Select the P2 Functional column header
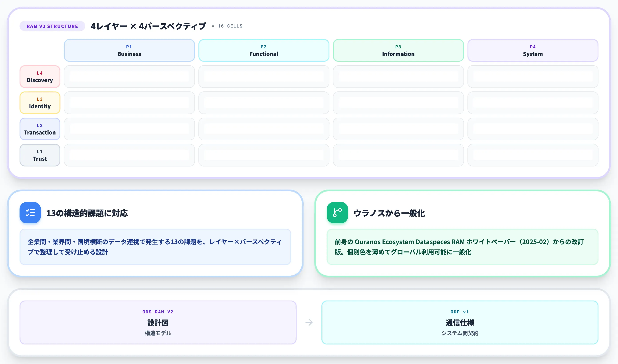This screenshot has width=618, height=364. (x=264, y=50)
